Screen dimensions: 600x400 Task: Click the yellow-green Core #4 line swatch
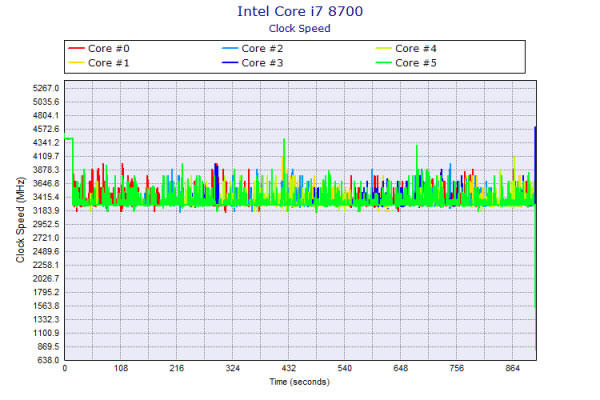[x=384, y=49]
